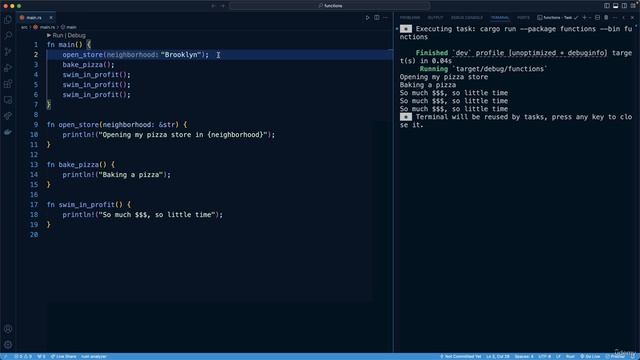
Task: Open Source Control view in activity bar
Action: point(8,52)
